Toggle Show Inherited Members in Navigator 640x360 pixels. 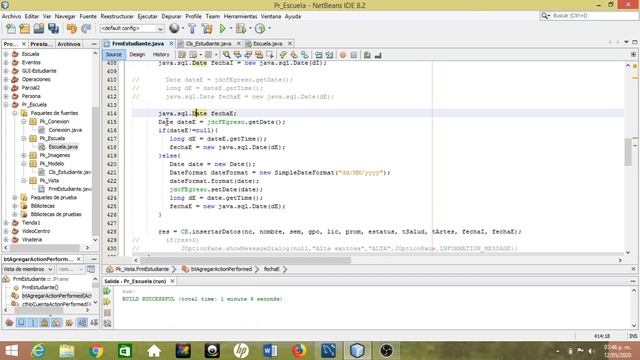pos(9,323)
